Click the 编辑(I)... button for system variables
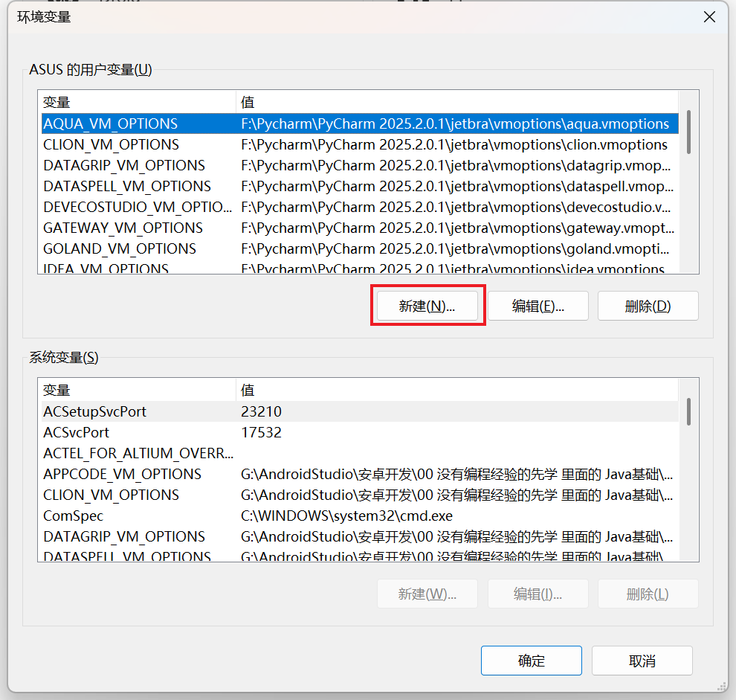736x700 pixels. 538,594
